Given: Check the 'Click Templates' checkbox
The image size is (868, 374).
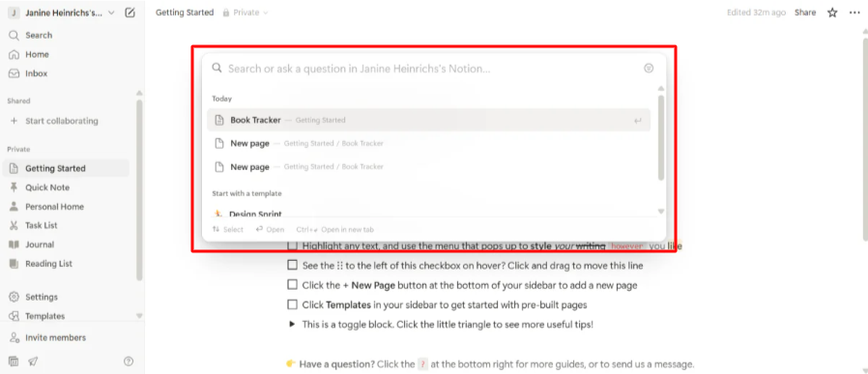Looking at the screenshot, I should pyautogui.click(x=292, y=304).
